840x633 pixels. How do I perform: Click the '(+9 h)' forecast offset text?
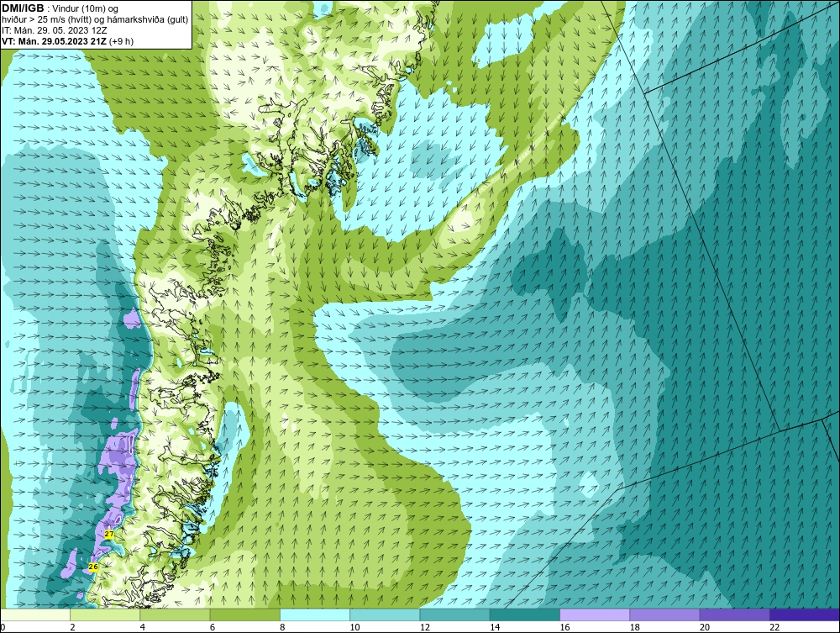(x=121, y=41)
